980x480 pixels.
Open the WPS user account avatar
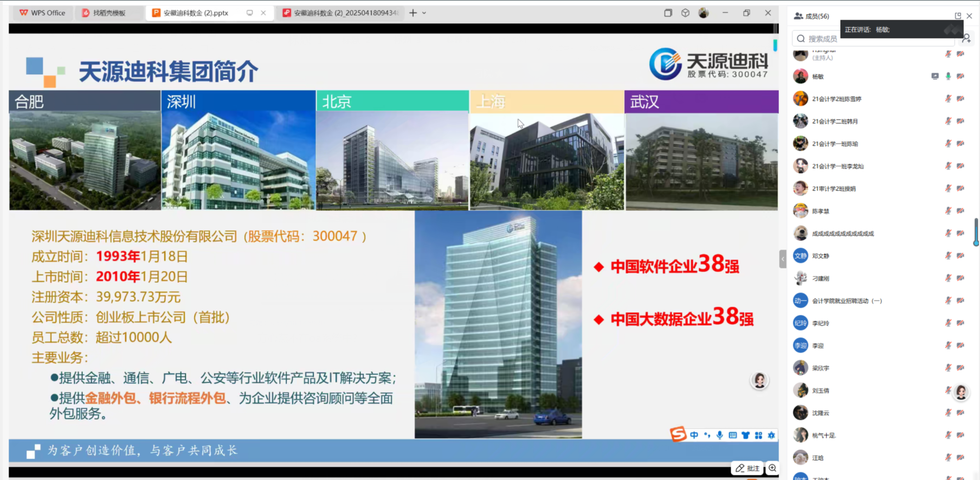click(x=704, y=13)
